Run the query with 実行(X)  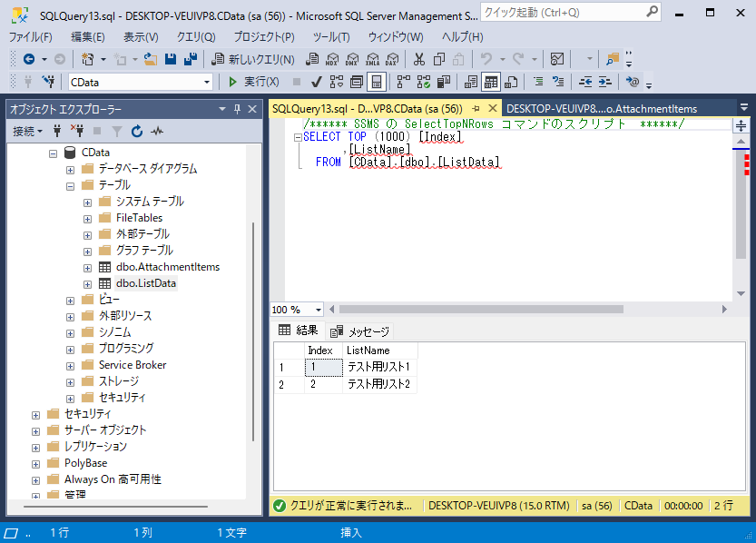click(253, 82)
